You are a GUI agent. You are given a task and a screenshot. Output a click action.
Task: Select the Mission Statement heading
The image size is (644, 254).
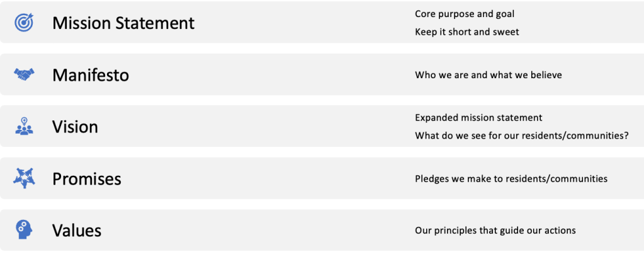(123, 23)
